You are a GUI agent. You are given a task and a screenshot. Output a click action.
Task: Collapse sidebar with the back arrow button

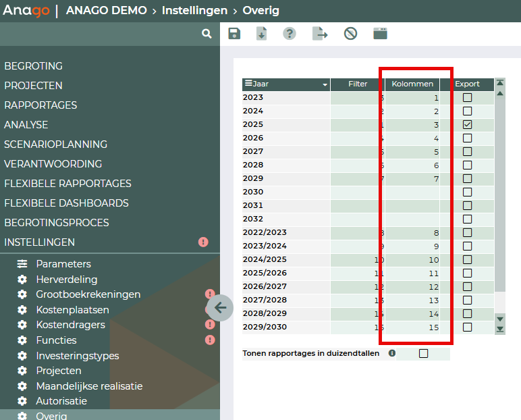click(219, 309)
